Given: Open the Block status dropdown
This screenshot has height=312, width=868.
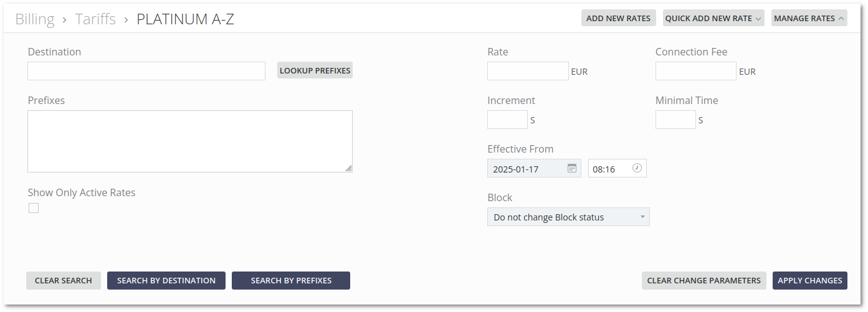Looking at the screenshot, I should click(568, 217).
